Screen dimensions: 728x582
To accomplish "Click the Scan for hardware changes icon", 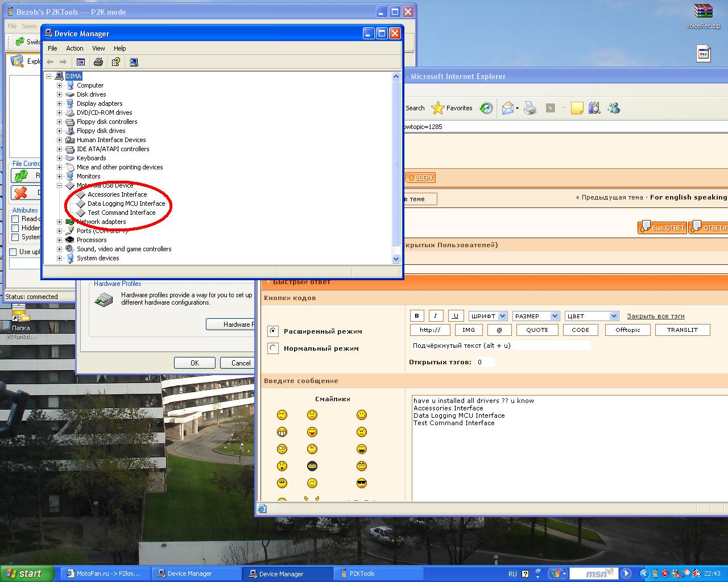I will tap(134, 62).
